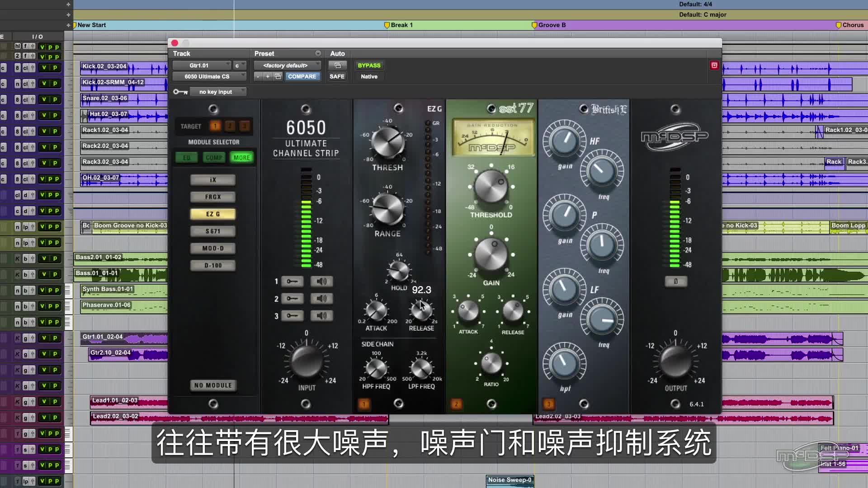
Task: Click the key icon for row 2
Action: click(x=292, y=299)
